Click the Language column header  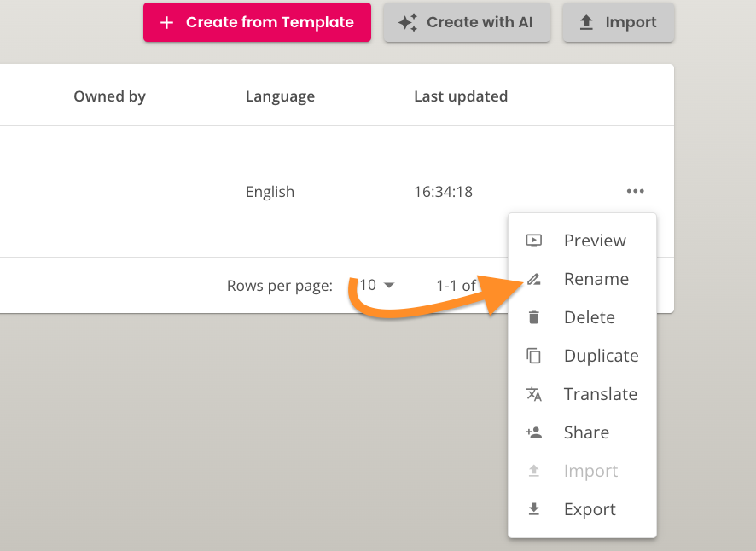pyautogui.click(x=280, y=96)
